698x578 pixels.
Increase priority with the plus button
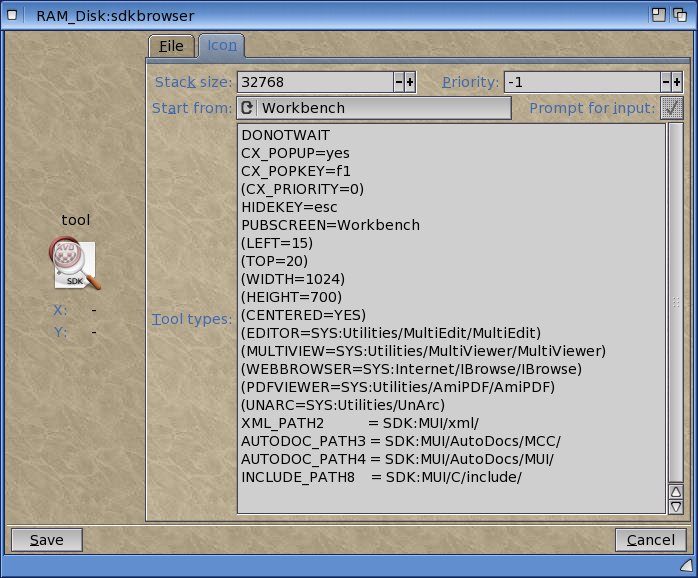(677, 83)
